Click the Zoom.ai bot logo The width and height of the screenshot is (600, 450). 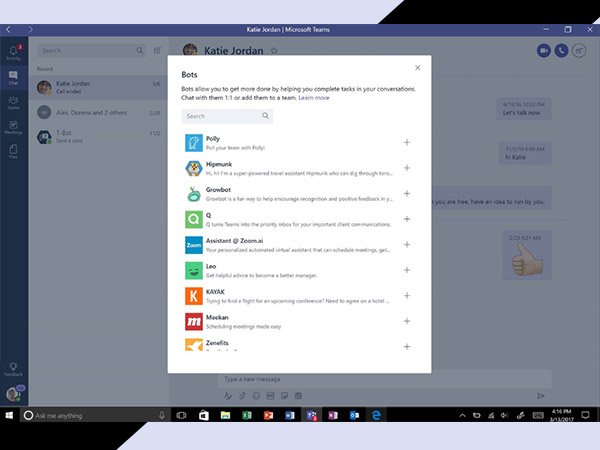point(194,245)
